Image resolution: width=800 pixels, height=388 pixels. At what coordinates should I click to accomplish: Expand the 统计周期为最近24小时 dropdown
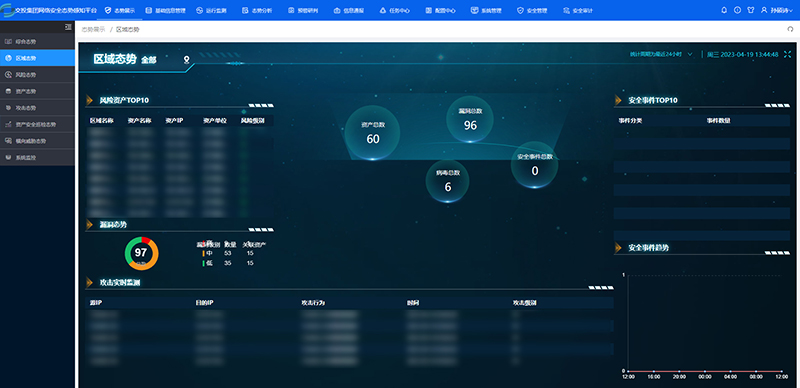(661, 54)
